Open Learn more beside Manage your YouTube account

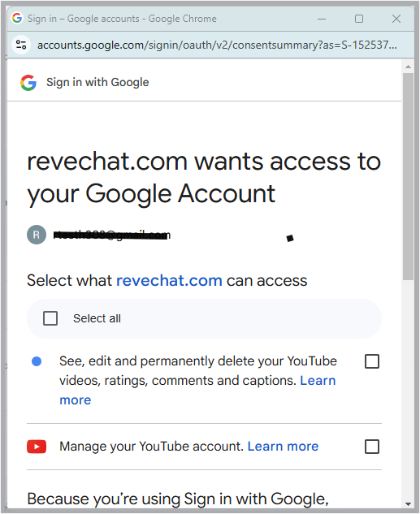tap(283, 447)
